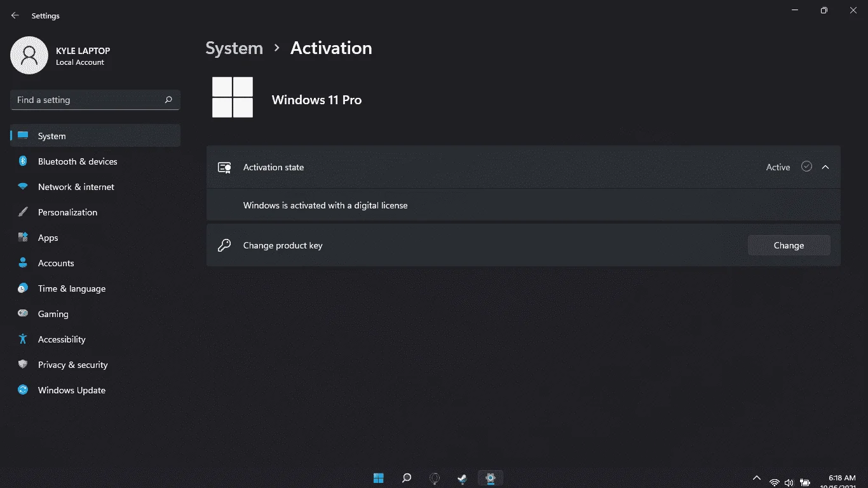868x488 pixels.
Task: Click the Windows 11 Pro edition label
Action: [x=316, y=100]
